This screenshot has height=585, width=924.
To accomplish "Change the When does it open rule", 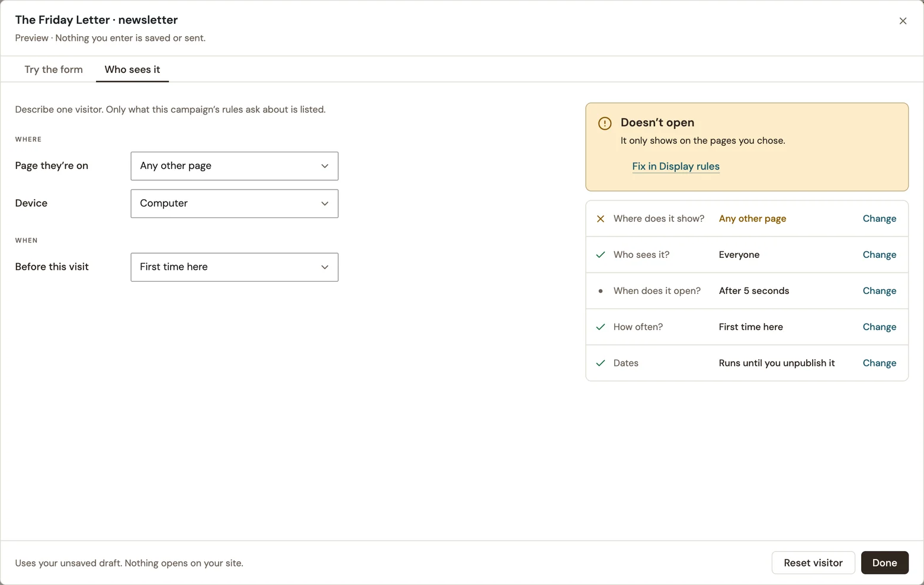I will pyautogui.click(x=880, y=291).
